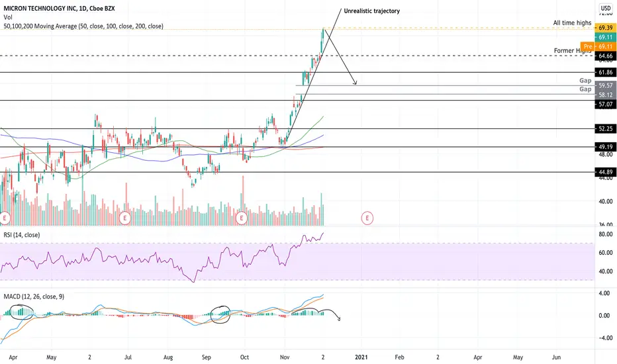The height and width of the screenshot is (364, 617).
Task: Select the 50,100,200 Moving Average legend
Action: pyautogui.click(x=83, y=26)
